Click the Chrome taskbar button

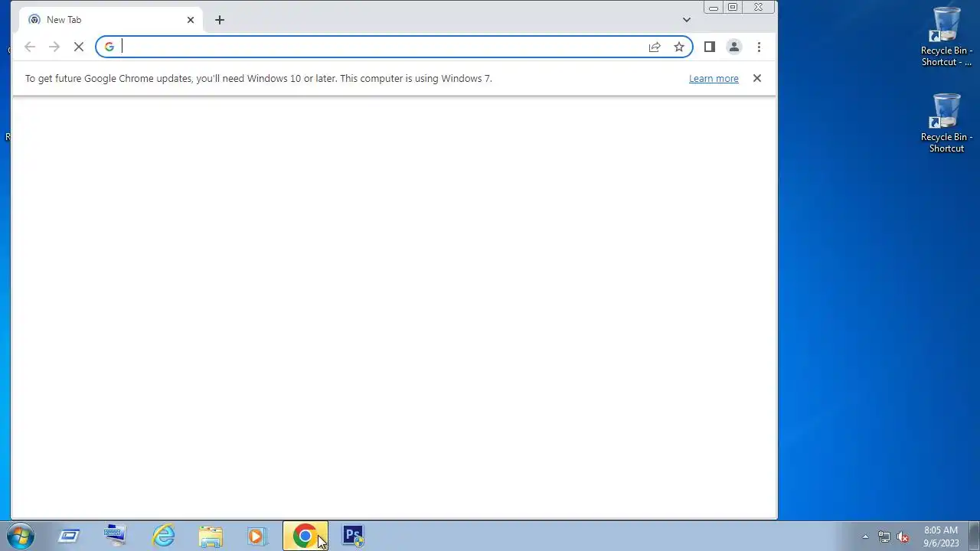click(305, 536)
